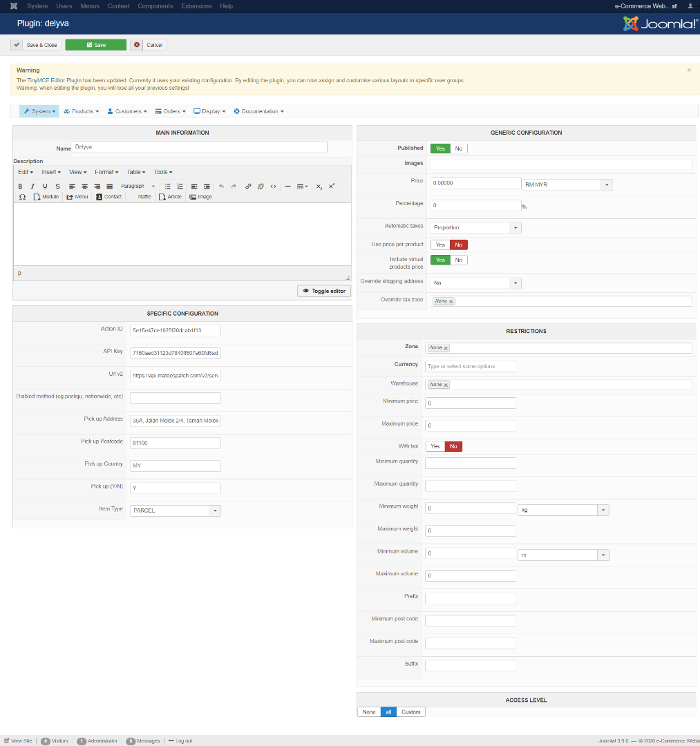The height and width of the screenshot is (746, 700).
Task: Click into the Pick up Postcode field
Action: click(x=175, y=443)
